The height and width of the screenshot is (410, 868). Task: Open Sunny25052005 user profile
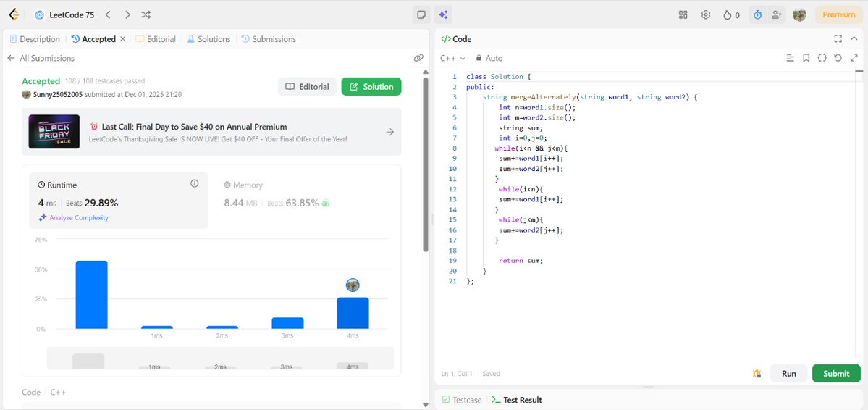[x=58, y=95]
